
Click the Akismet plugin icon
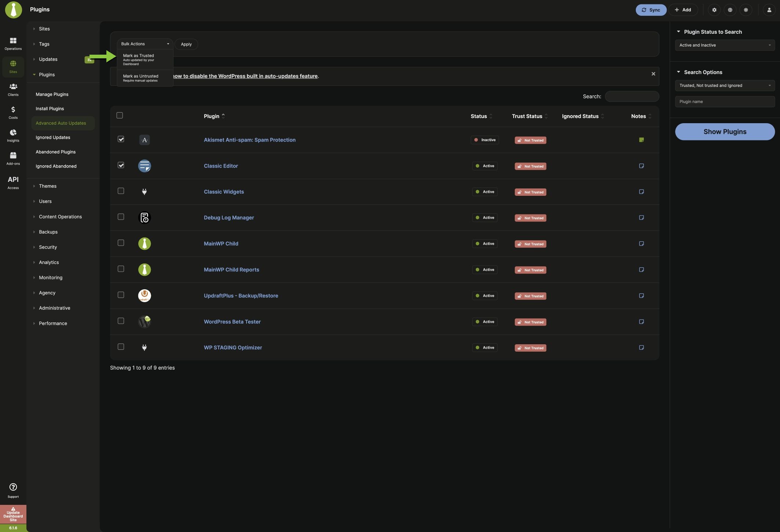[x=145, y=140]
